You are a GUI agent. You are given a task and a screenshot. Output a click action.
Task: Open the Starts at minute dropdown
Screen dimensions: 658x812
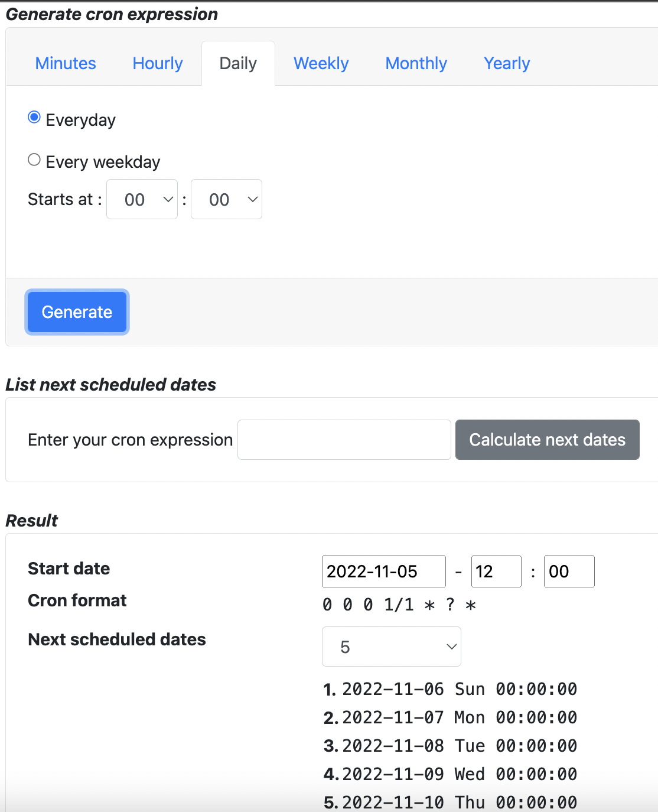[226, 199]
